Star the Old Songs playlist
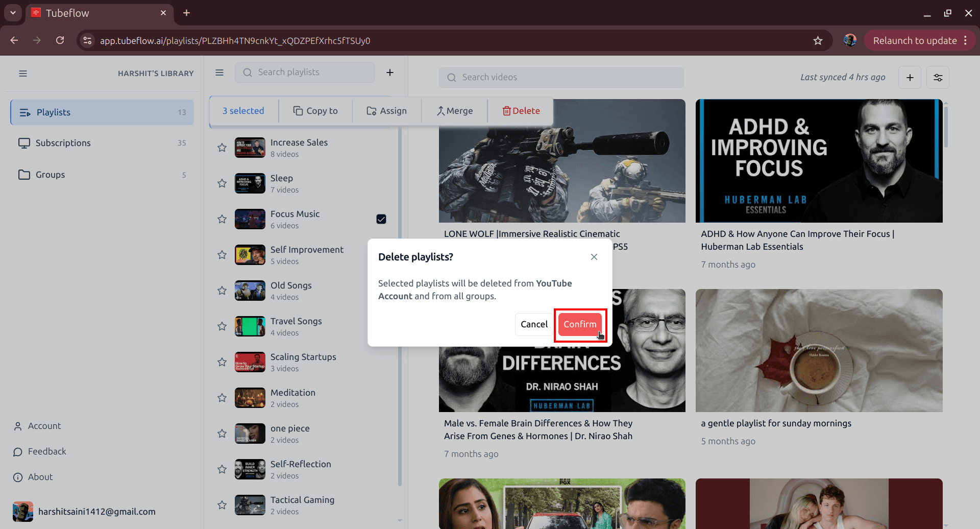The height and width of the screenshot is (529, 980). (x=222, y=290)
